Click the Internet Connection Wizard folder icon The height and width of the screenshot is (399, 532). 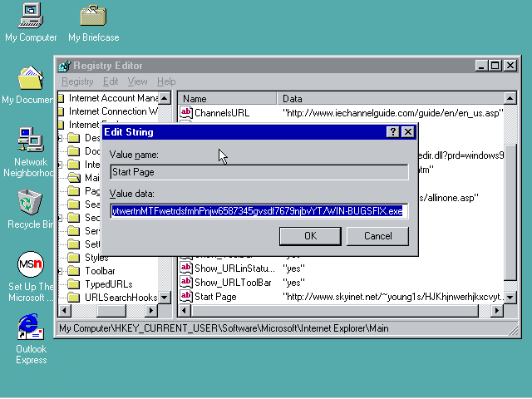click(61, 111)
